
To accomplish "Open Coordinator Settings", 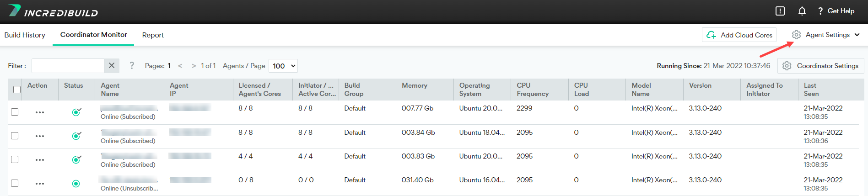I will 821,66.
